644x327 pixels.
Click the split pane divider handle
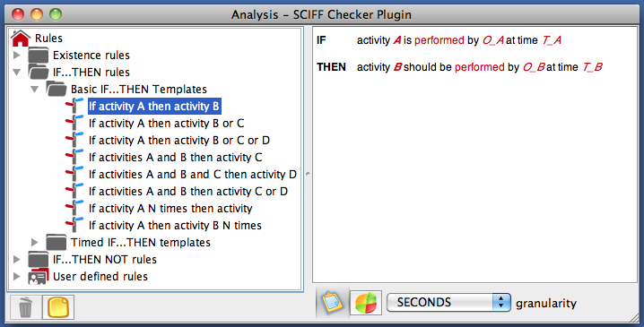click(x=308, y=174)
